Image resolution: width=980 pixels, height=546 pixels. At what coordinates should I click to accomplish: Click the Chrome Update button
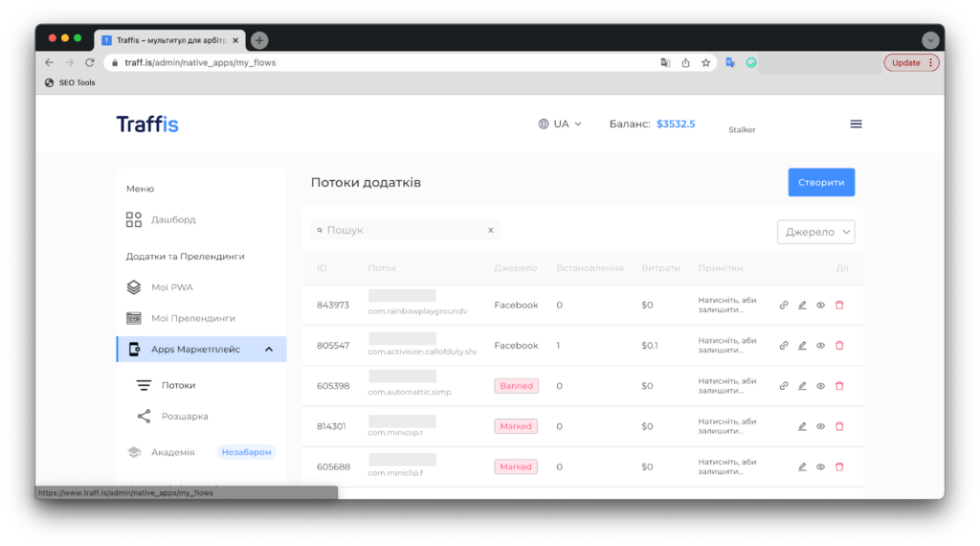pos(910,63)
